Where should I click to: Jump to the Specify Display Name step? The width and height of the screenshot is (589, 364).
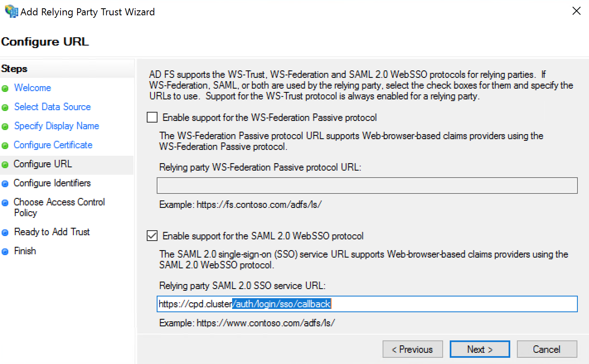(x=56, y=126)
